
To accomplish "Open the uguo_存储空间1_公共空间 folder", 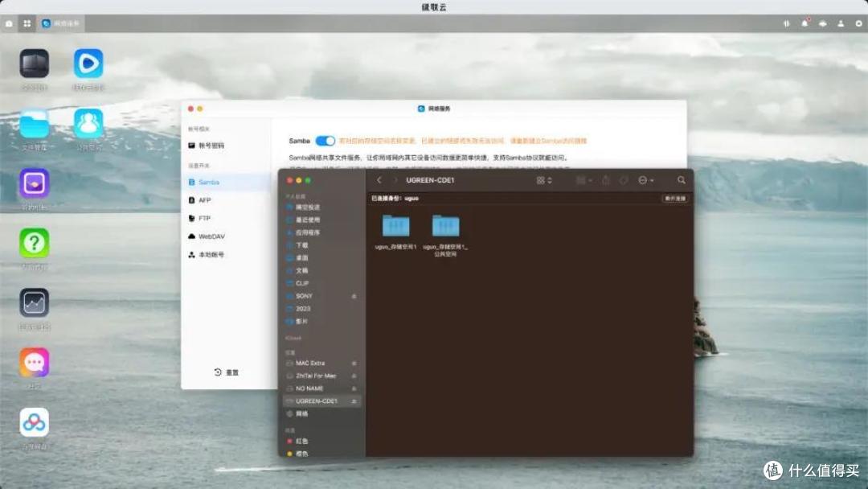I will pos(445,236).
